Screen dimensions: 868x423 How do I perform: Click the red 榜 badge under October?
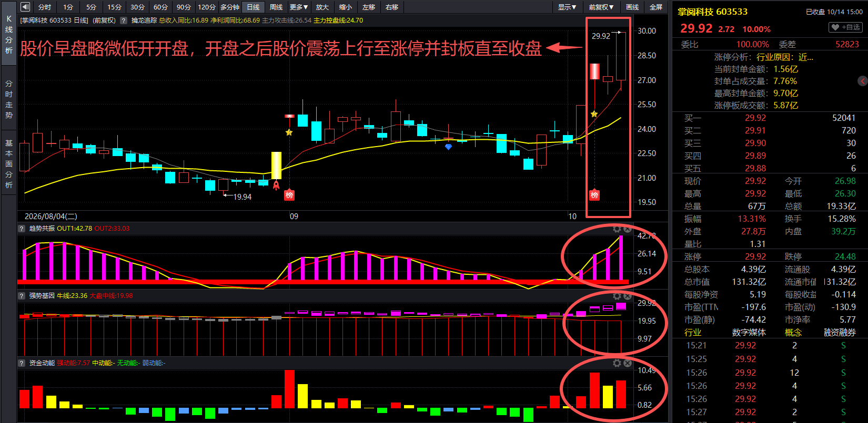594,195
